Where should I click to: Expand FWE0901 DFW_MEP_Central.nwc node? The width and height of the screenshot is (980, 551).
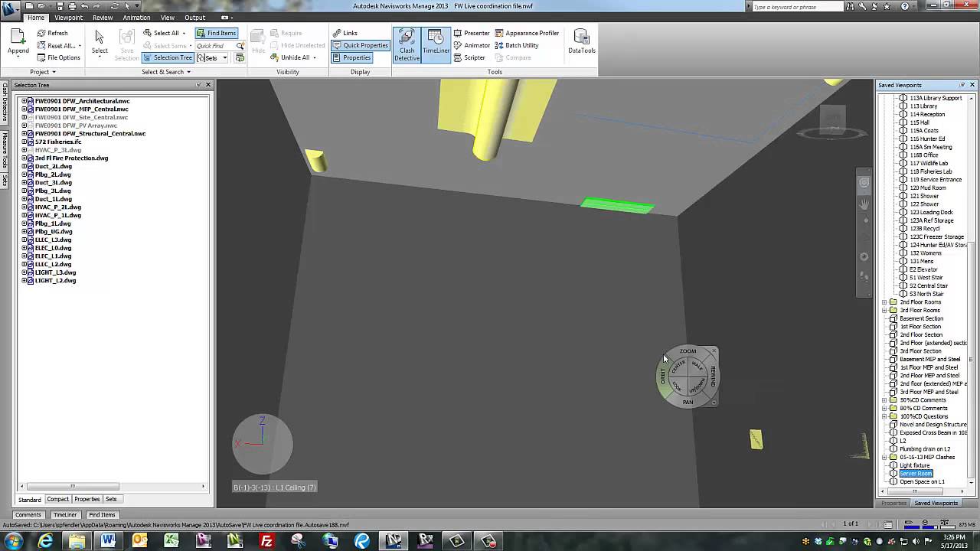click(24, 109)
